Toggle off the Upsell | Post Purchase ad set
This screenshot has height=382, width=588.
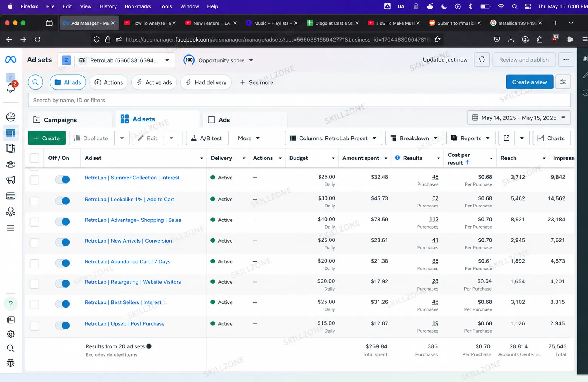(62, 325)
